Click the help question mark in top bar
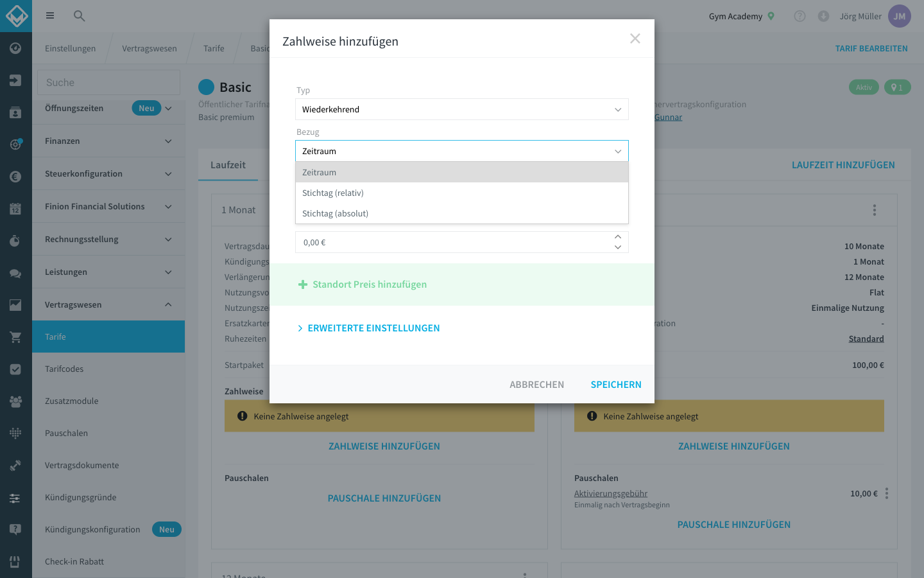 (x=800, y=16)
